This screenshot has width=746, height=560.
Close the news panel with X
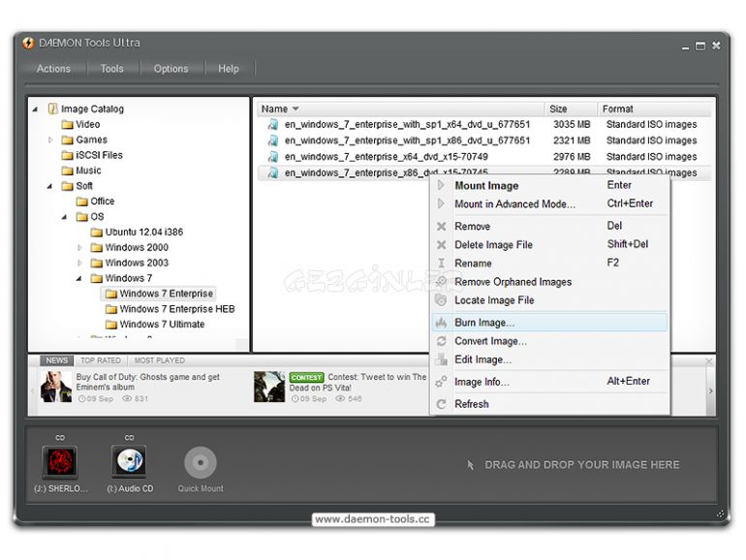709,361
